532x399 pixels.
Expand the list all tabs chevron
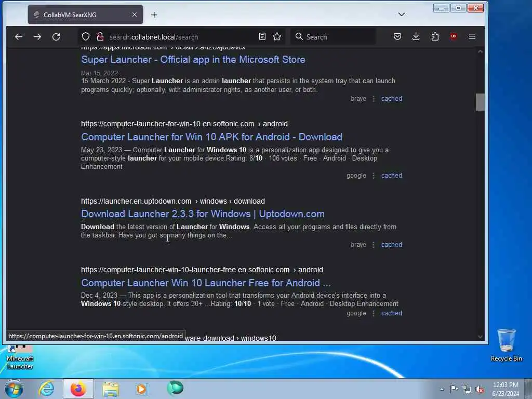coord(402,15)
